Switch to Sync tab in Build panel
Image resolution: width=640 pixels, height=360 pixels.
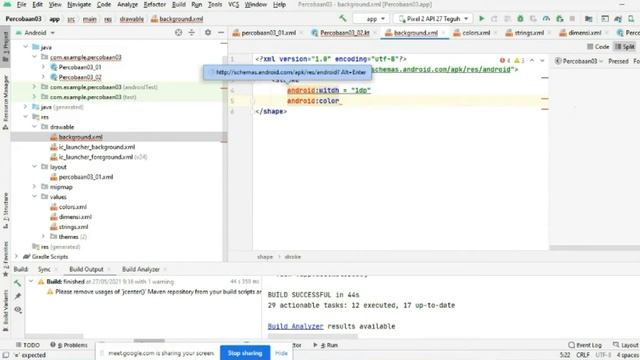pyautogui.click(x=44, y=269)
